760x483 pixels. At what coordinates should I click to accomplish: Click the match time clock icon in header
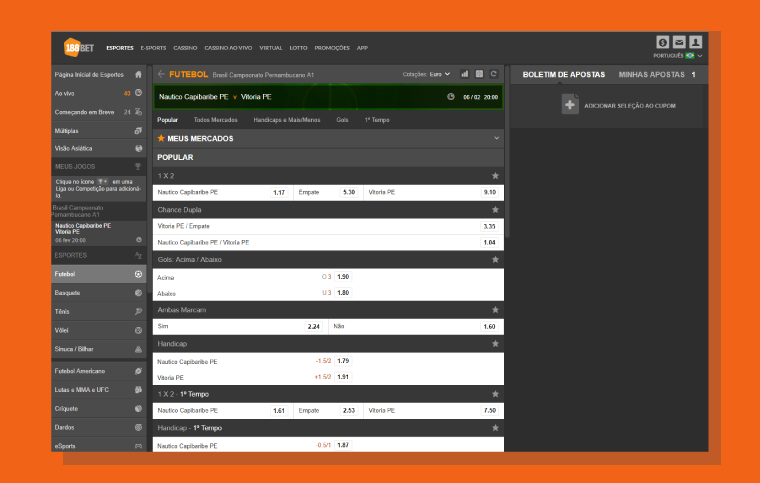point(451,97)
